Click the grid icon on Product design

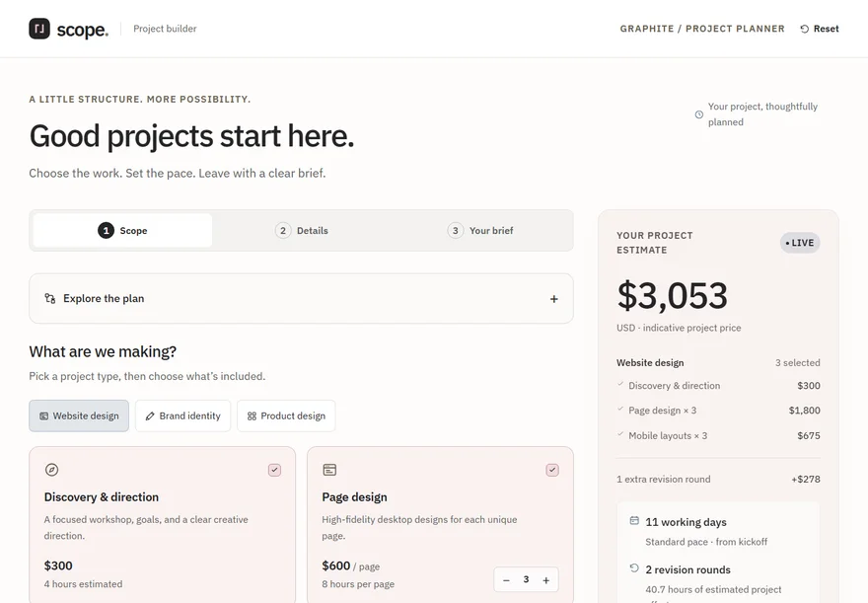coord(252,415)
